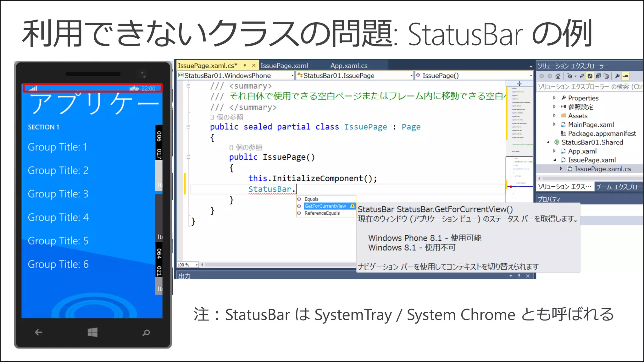
Task: Click Forward button in Solution Explorer toolbar
Action: click(550, 76)
